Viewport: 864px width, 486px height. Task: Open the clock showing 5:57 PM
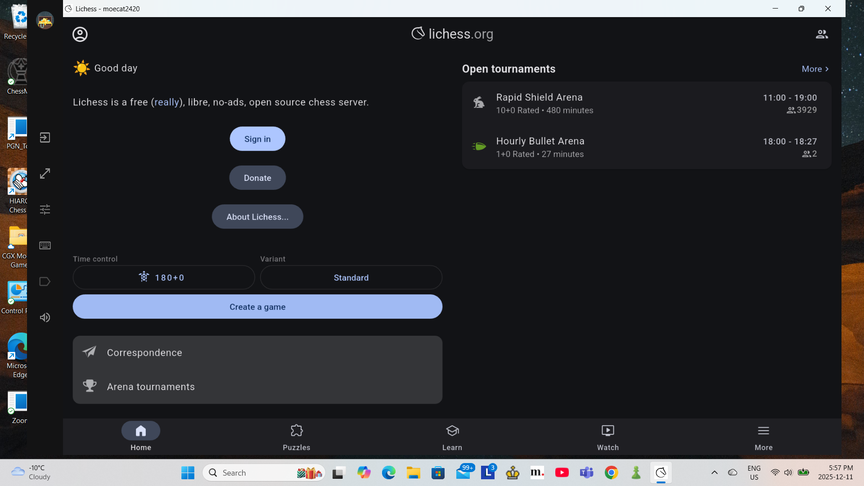point(836,472)
